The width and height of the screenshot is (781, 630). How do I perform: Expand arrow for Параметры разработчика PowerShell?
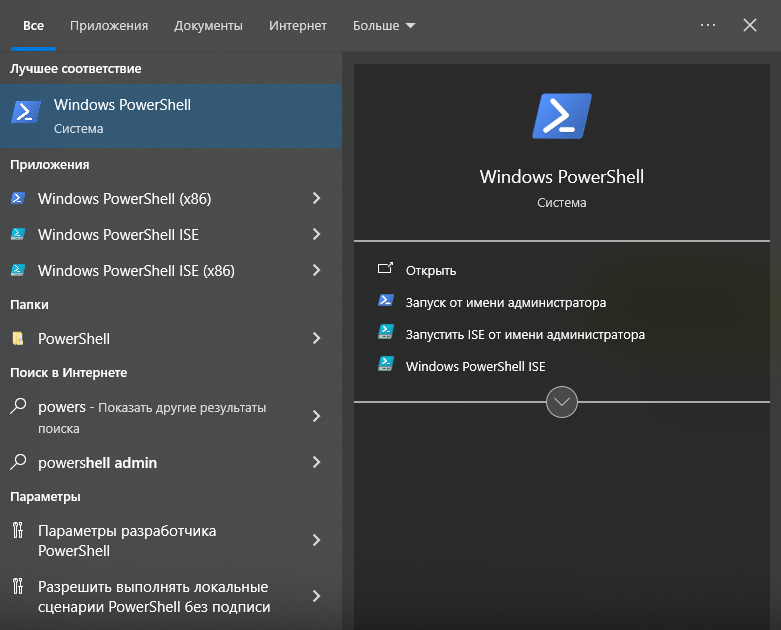[316, 540]
